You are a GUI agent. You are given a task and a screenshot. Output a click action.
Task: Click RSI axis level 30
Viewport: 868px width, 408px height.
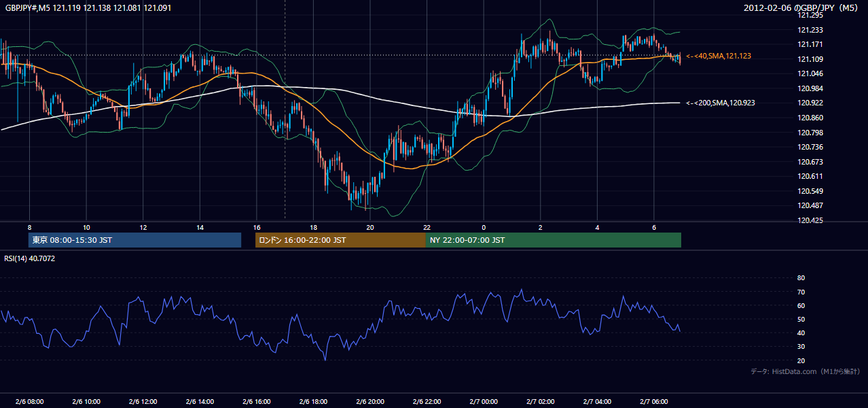801,347
